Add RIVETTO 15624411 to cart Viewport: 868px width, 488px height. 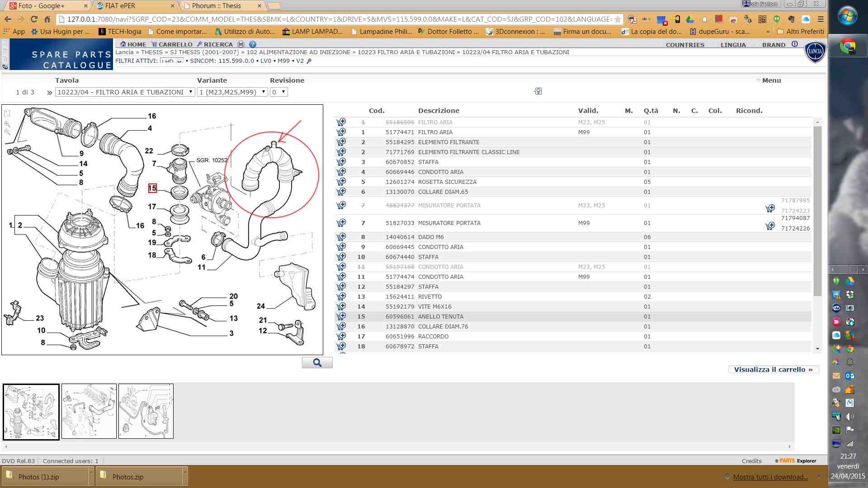coord(341,296)
